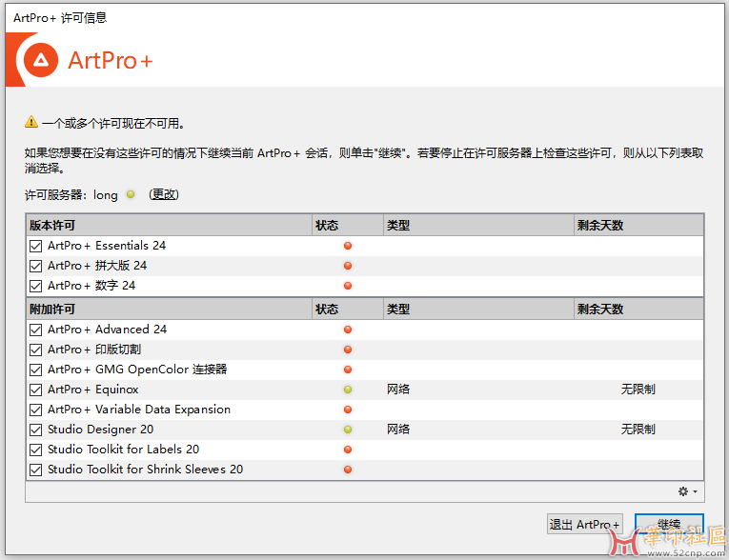Click 类型 header in 附加许可 table

479,309
